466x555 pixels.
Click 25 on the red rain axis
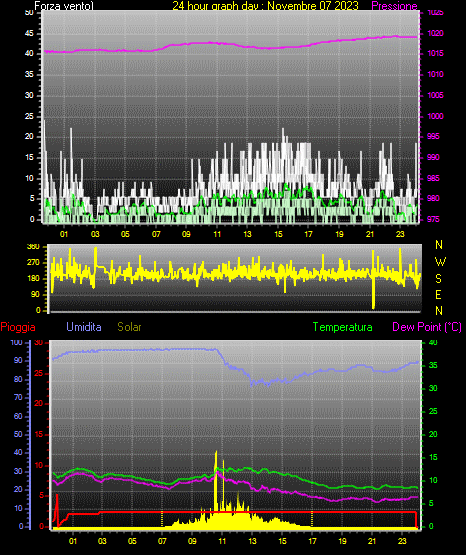[39, 373]
